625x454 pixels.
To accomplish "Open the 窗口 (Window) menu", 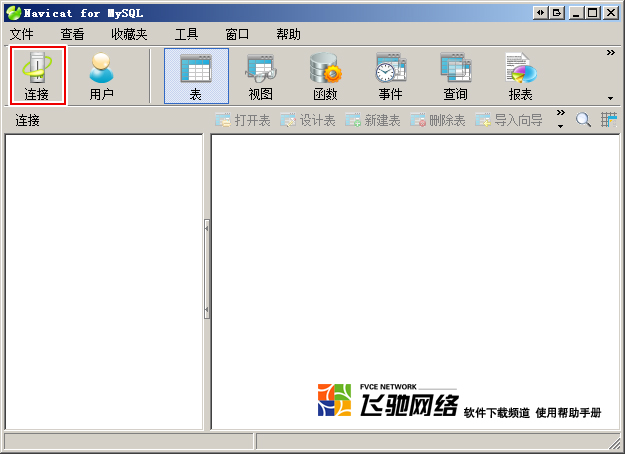I will (238, 34).
